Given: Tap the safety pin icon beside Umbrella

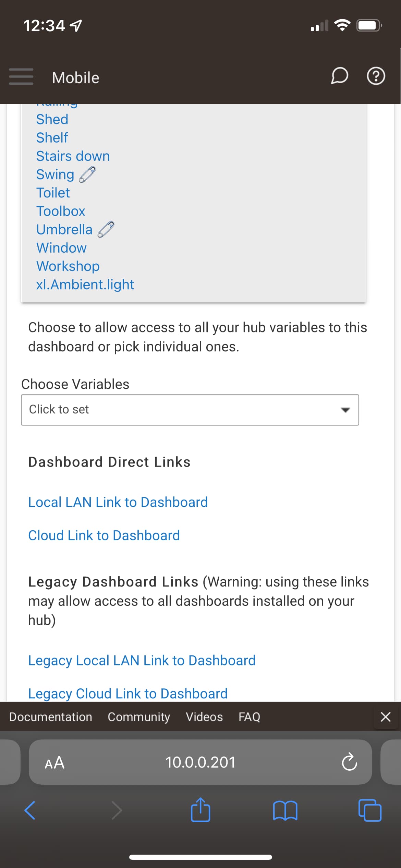Looking at the screenshot, I should coord(106,229).
